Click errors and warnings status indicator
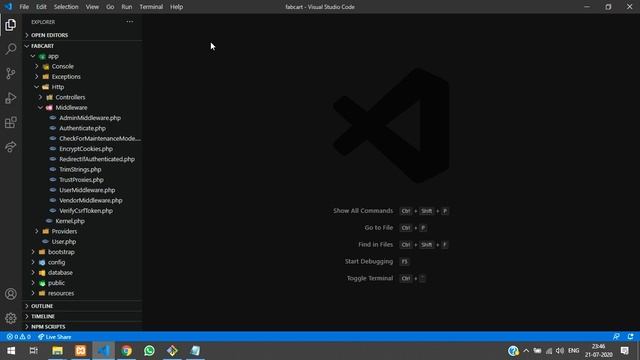The height and width of the screenshot is (360, 640). click(18, 337)
